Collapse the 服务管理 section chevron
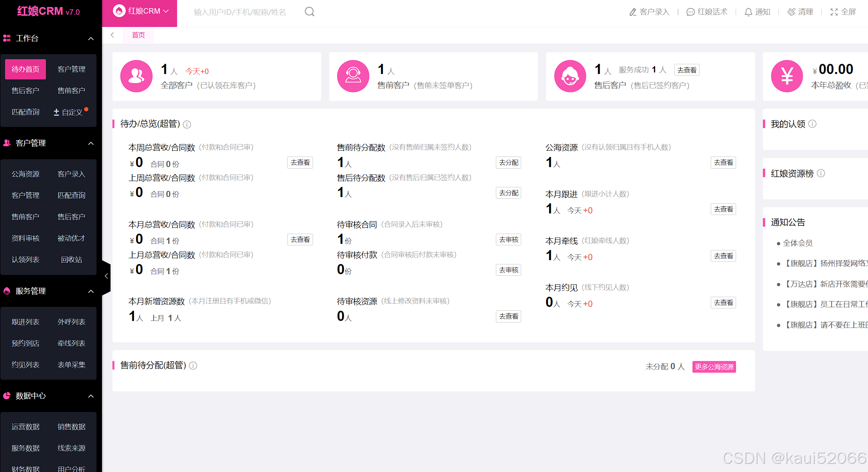 pos(91,291)
